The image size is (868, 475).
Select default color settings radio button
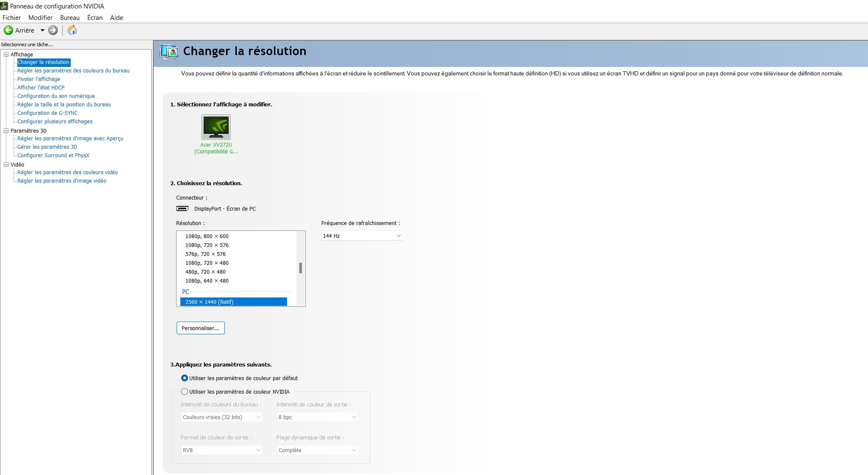pyautogui.click(x=185, y=378)
